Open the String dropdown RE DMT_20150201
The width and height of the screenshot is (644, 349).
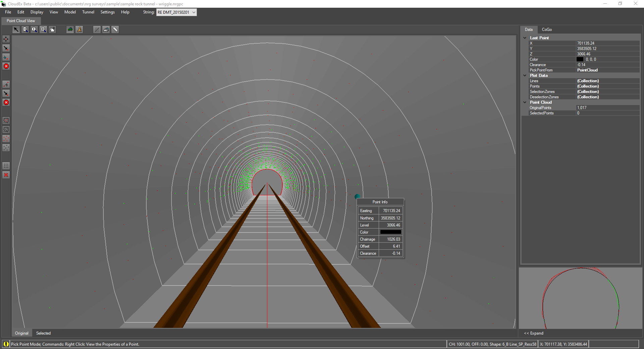[176, 12]
